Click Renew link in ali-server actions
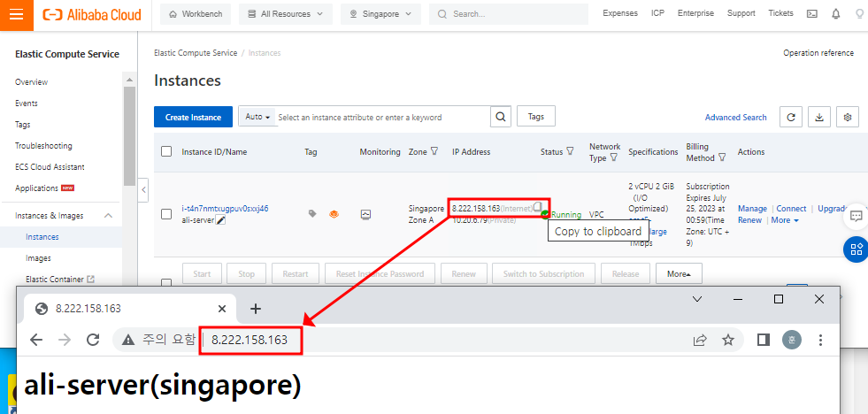The image size is (868, 414). [749, 220]
